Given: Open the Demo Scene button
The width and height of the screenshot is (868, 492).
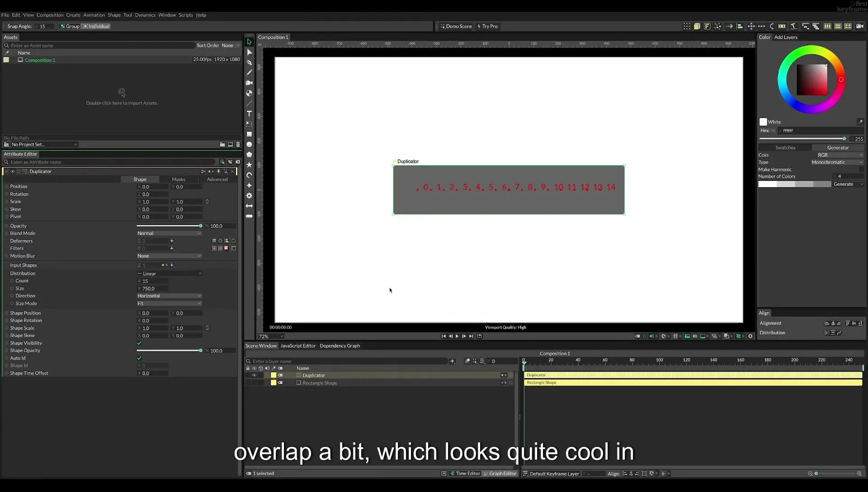Looking at the screenshot, I should pyautogui.click(x=456, y=26).
